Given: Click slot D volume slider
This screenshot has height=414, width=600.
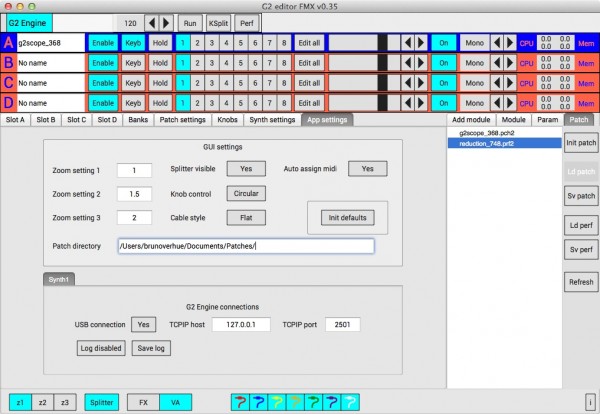Looking at the screenshot, I should pyautogui.click(x=364, y=103).
